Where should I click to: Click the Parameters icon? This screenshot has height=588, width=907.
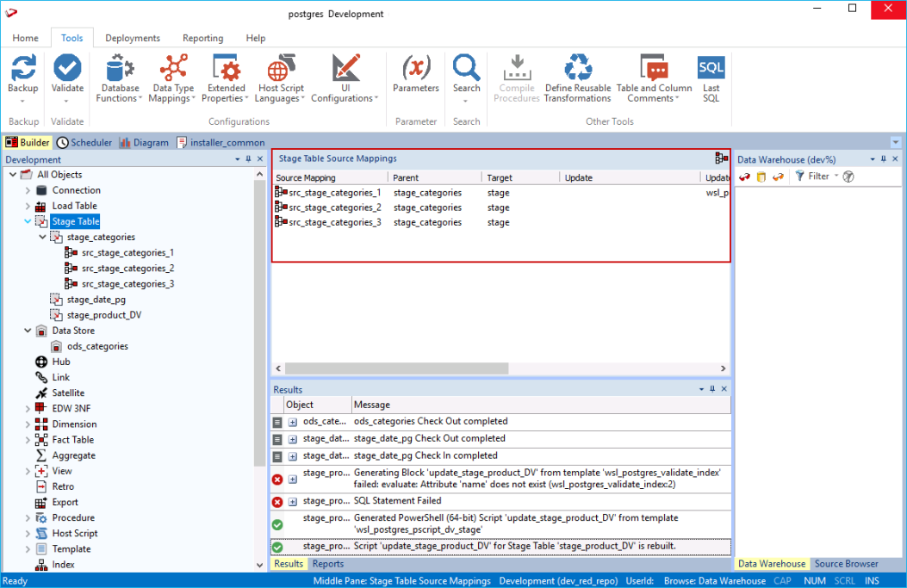click(x=416, y=67)
